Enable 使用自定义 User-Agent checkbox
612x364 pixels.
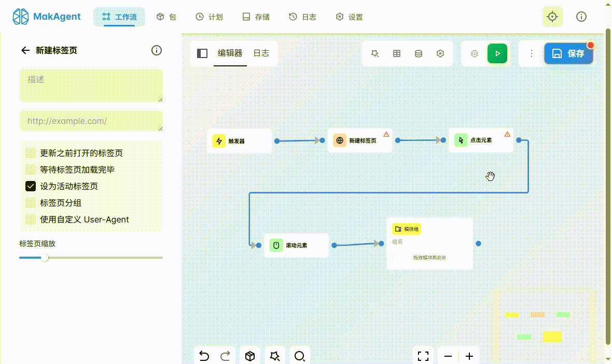31,219
